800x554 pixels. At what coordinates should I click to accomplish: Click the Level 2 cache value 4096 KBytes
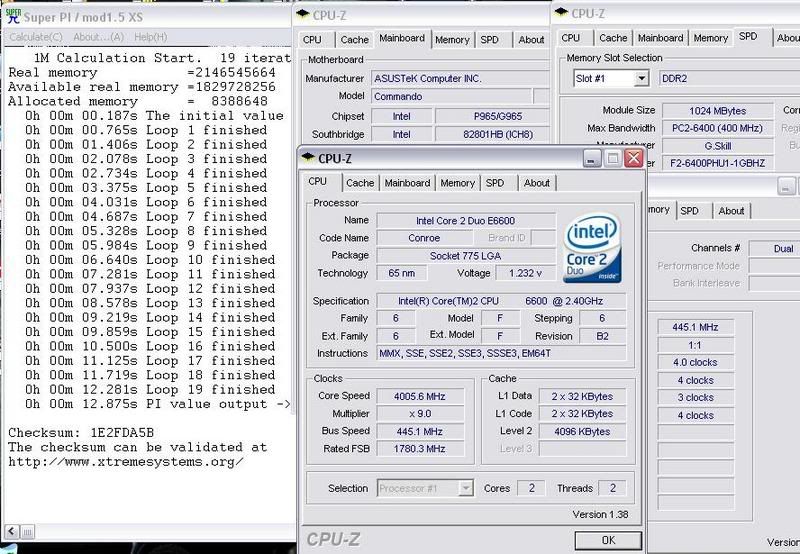582,431
